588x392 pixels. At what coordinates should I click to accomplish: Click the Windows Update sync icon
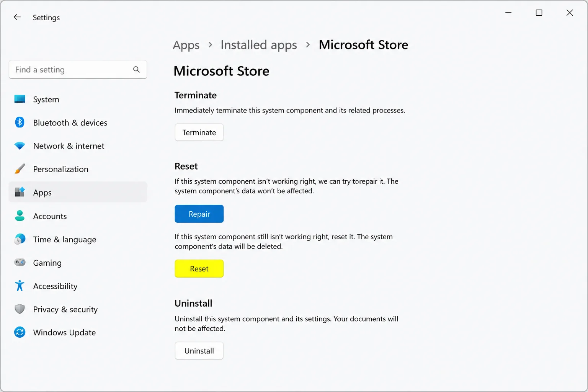pyautogui.click(x=20, y=332)
